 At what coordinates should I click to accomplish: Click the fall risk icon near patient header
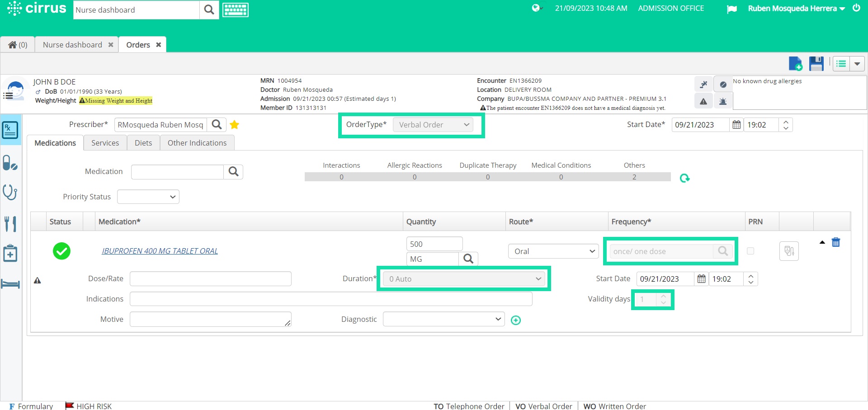tap(703, 84)
